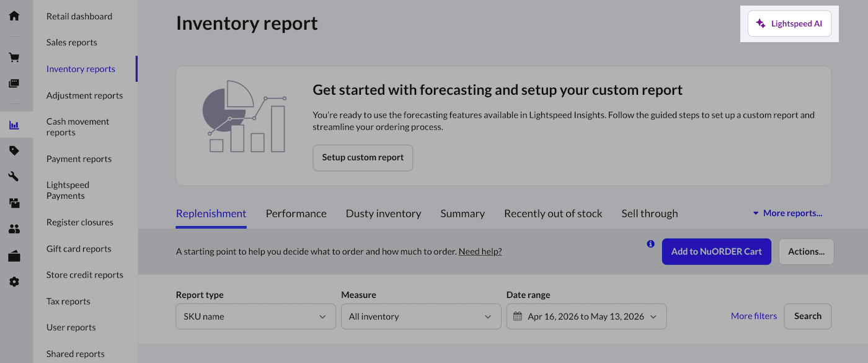Expand the More reports... dropdown
The image size is (868, 363).
click(787, 213)
